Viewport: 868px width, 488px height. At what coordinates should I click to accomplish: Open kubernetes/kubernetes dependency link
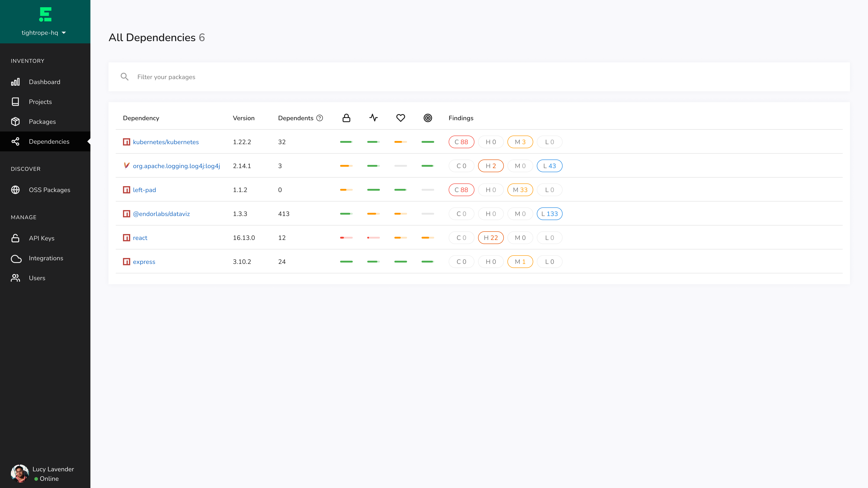pos(165,142)
